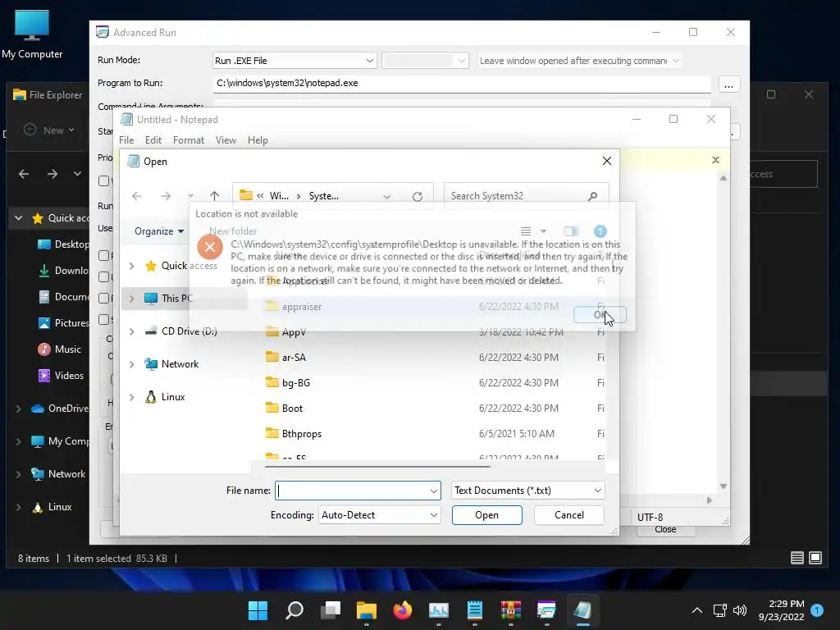Expand CD Drive (D:) in Open dialog
The width and height of the screenshot is (840, 630).
coord(132,331)
